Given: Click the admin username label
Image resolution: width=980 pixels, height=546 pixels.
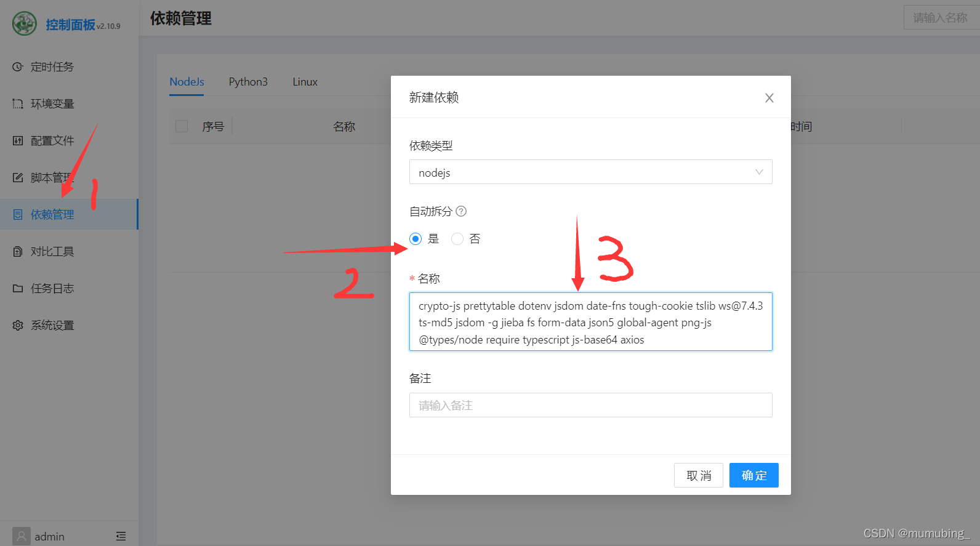Looking at the screenshot, I should (x=49, y=537).
